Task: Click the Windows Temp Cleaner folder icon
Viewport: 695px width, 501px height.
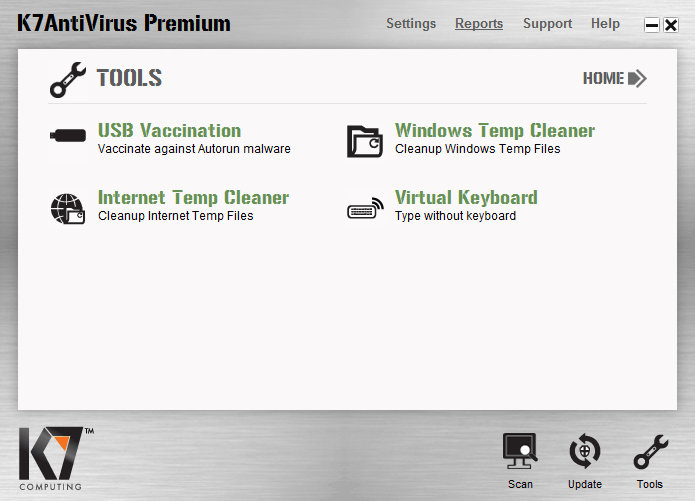Action: pos(364,142)
